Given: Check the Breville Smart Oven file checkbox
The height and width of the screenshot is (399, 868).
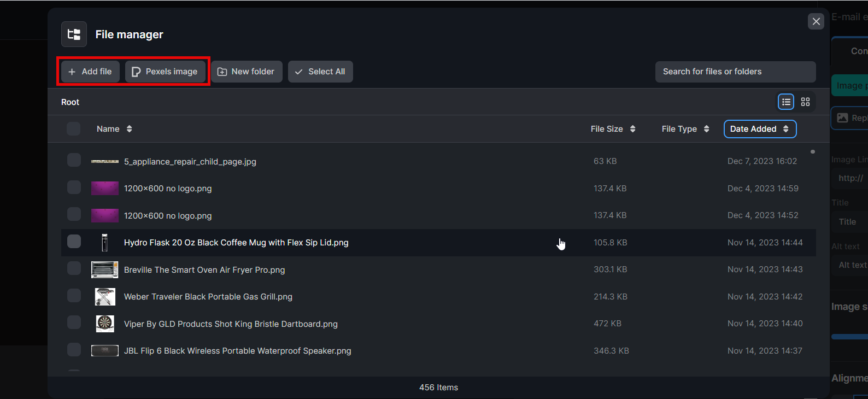Looking at the screenshot, I should [74, 268].
